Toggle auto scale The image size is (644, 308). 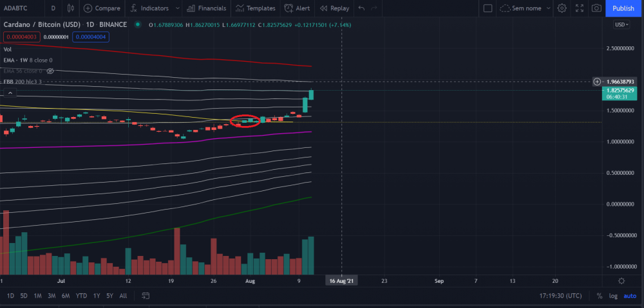(x=630, y=296)
